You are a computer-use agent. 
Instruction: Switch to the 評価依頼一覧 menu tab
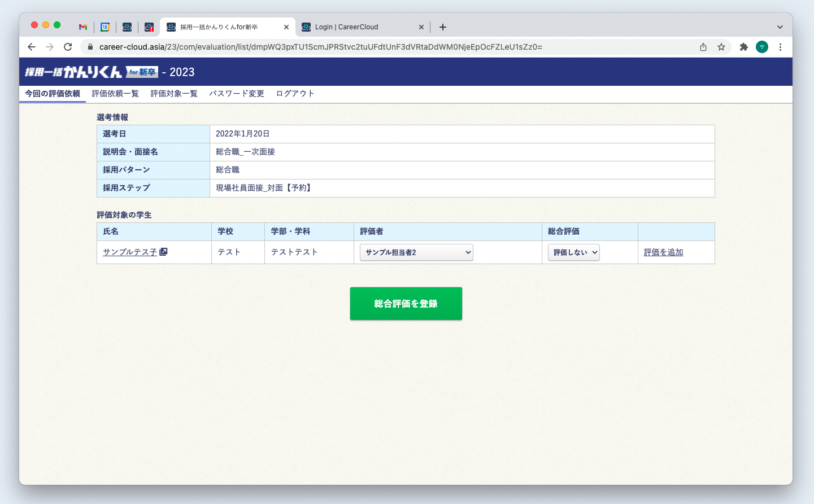pos(115,94)
